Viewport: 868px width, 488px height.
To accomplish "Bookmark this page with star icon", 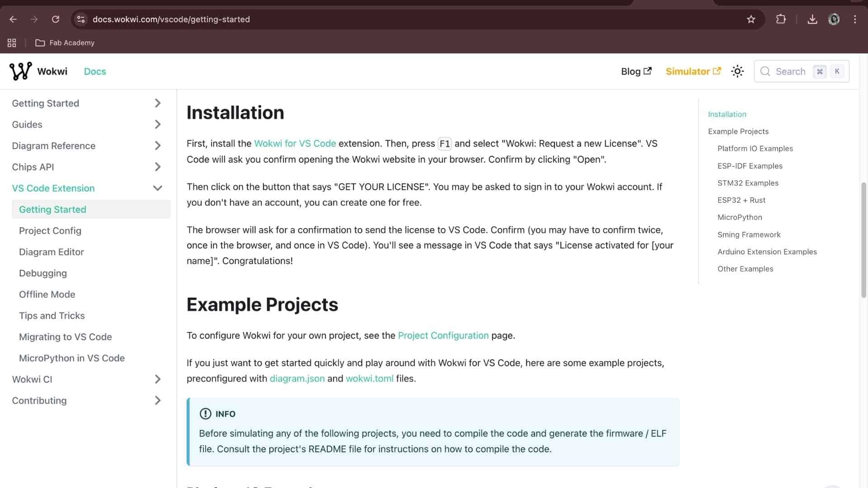I will click(751, 19).
